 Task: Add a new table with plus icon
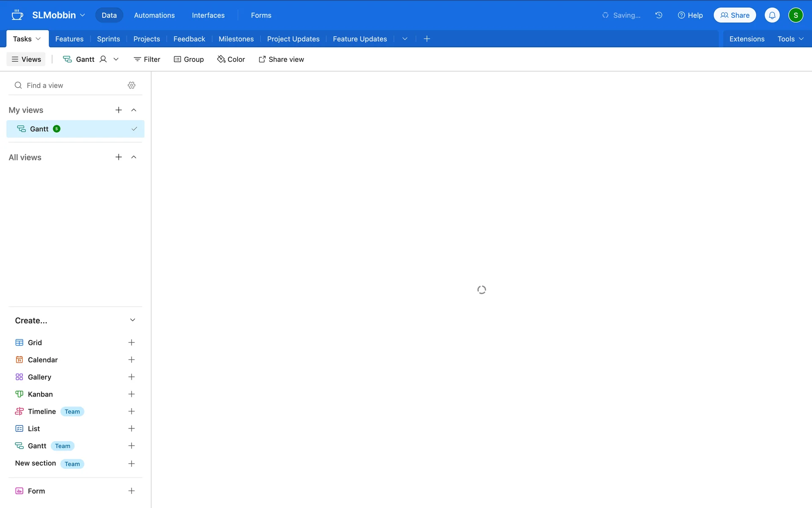(427, 39)
